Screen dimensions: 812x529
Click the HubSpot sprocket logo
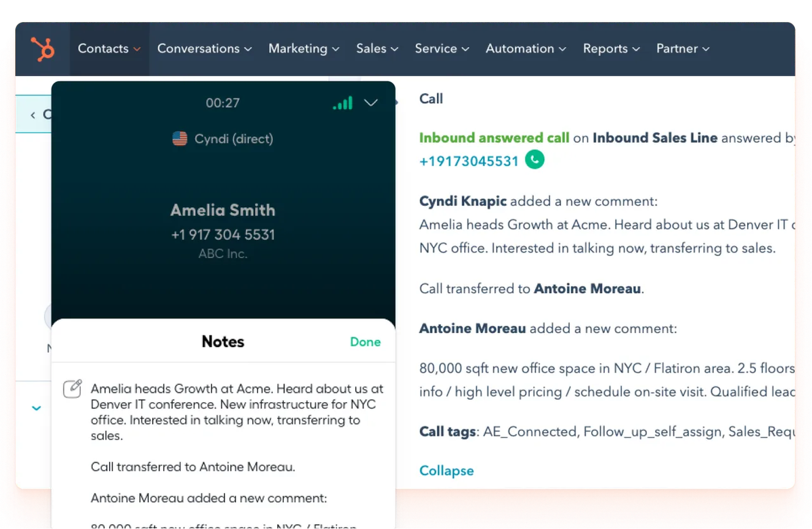tap(43, 49)
